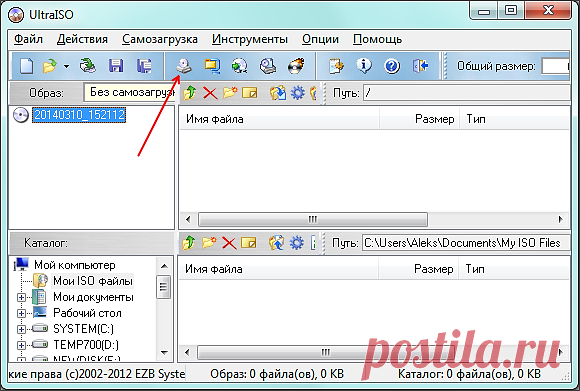
Task: Open the Самозагрузка menu
Action: tap(160, 39)
